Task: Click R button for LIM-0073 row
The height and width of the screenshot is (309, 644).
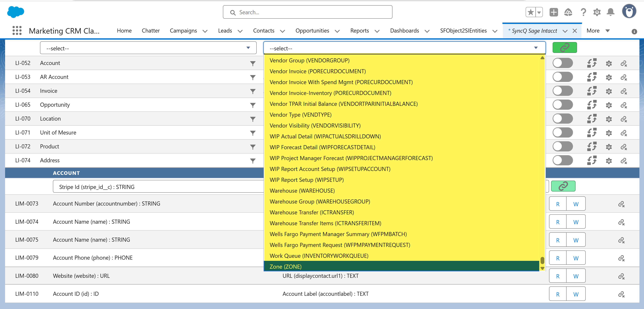Action: 558,204
